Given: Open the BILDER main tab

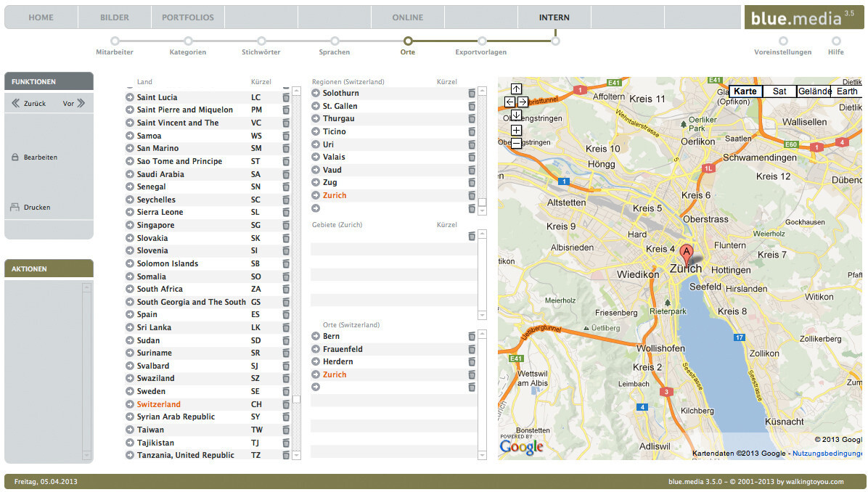Looking at the screenshot, I should [115, 17].
